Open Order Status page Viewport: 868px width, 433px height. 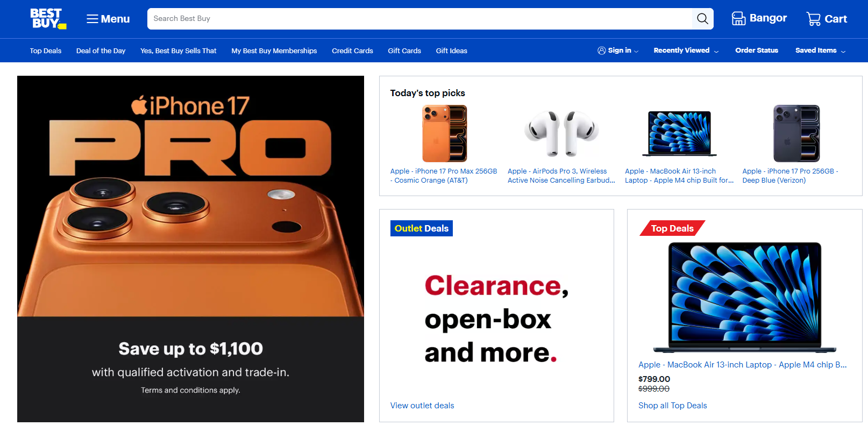[x=757, y=50]
